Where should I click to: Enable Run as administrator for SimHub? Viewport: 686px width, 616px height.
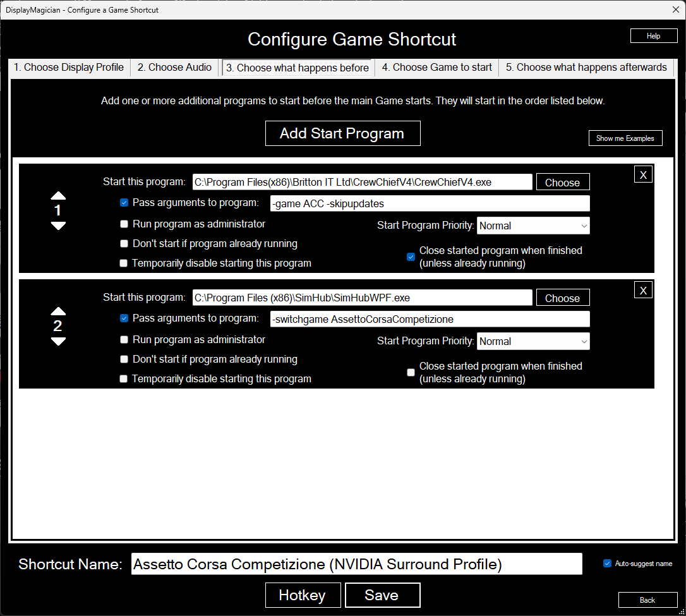(124, 339)
